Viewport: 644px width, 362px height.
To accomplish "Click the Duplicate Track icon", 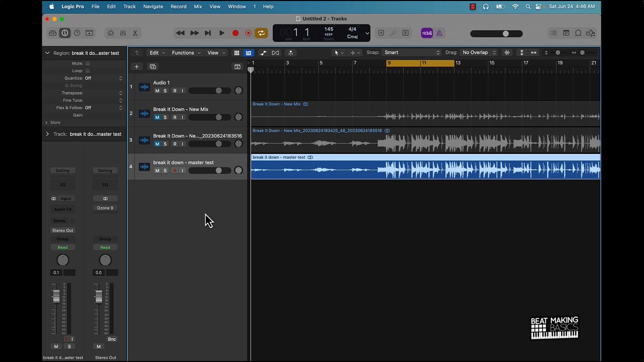I will coord(153,66).
